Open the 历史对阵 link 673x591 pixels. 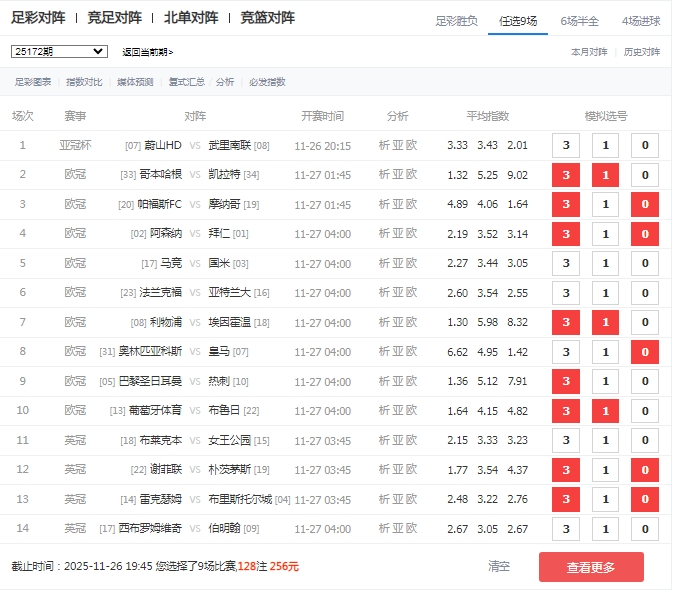coord(641,51)
